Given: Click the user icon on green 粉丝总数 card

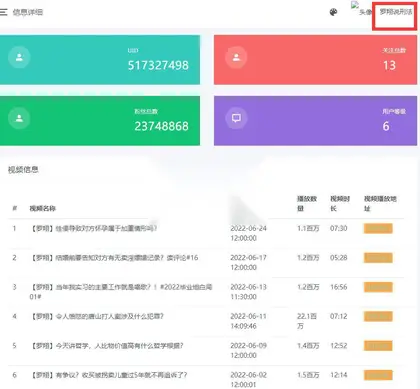Looking at the screenshot, I should pos(19,118).
